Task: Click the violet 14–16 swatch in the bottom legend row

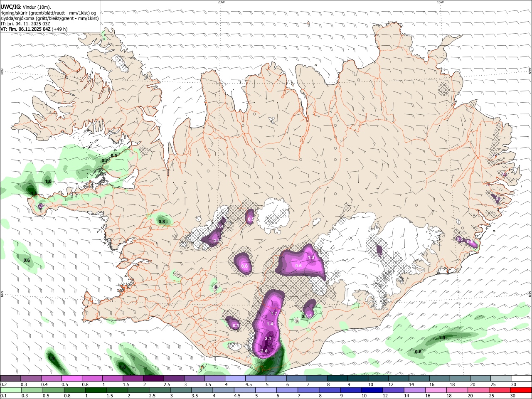Action: (415, 390)
